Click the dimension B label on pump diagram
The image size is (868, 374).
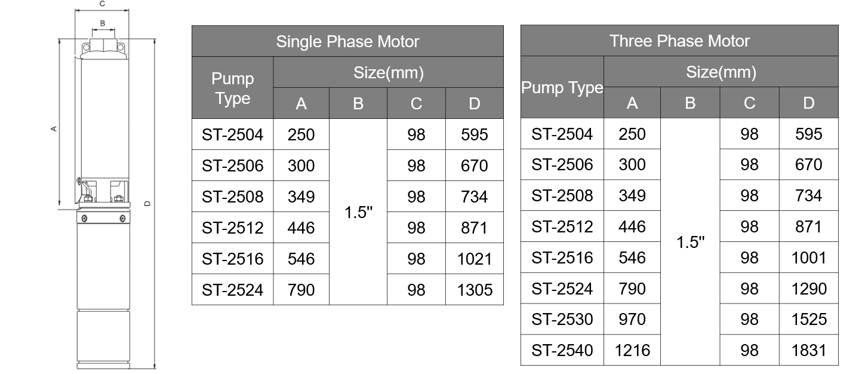(x=103, y=23)
